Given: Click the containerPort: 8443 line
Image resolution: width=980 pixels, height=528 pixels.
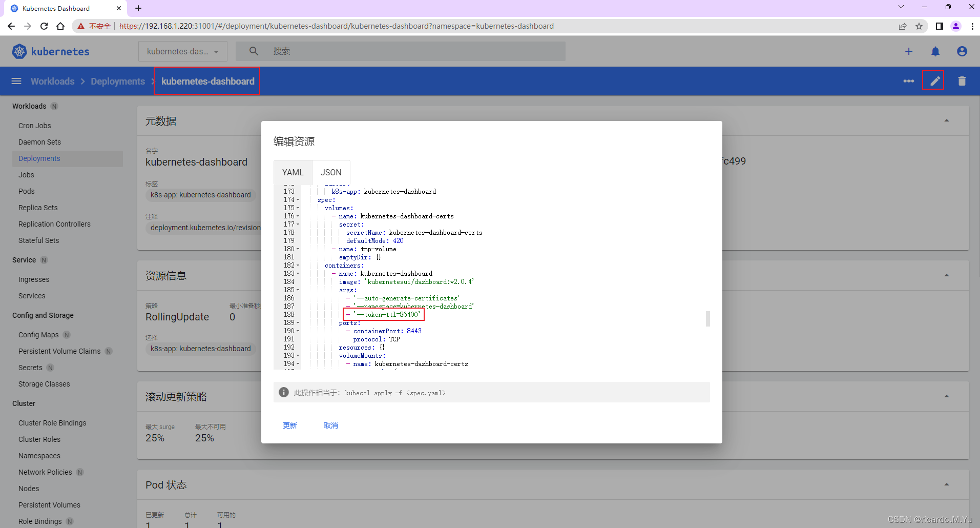Looking at the screenshot, I should coord(384,331).
